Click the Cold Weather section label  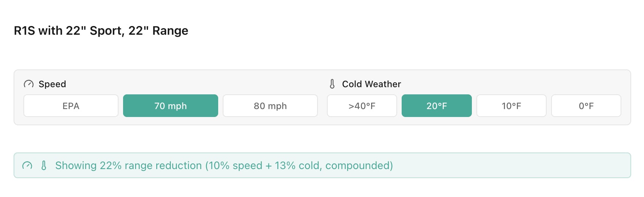pyautogui.click(x=371, y=84)
